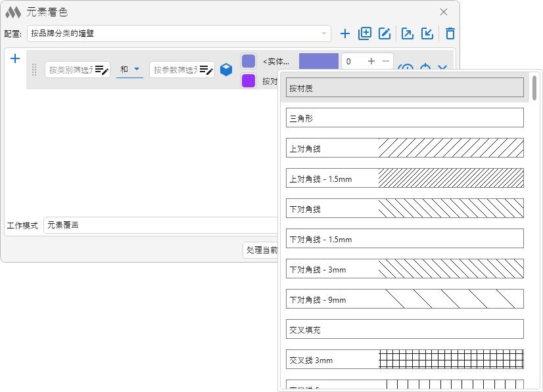Increase the transparency value with plus
Viewport: 543px width, 392px height.
click(x=371, y=61)
